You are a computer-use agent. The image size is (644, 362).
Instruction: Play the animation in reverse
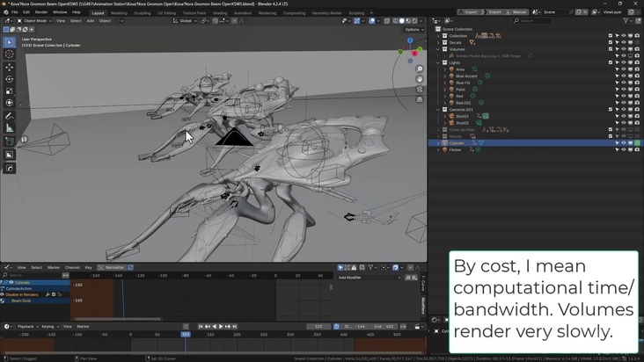tap(214, 326)
